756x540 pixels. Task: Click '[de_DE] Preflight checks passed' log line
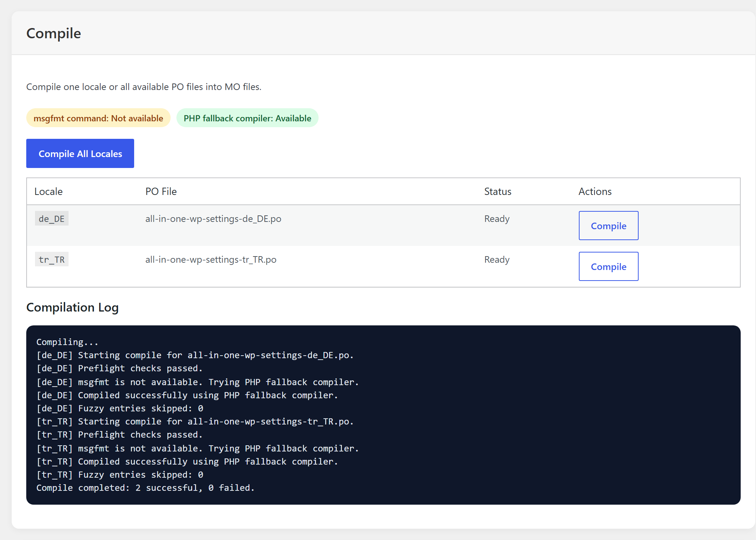tap(120, 368)
